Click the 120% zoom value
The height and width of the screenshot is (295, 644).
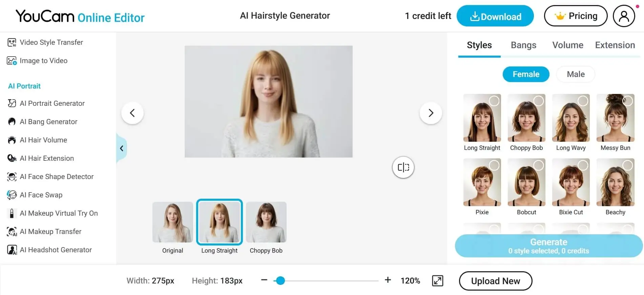pyautogui.click(x=410, y=281)
